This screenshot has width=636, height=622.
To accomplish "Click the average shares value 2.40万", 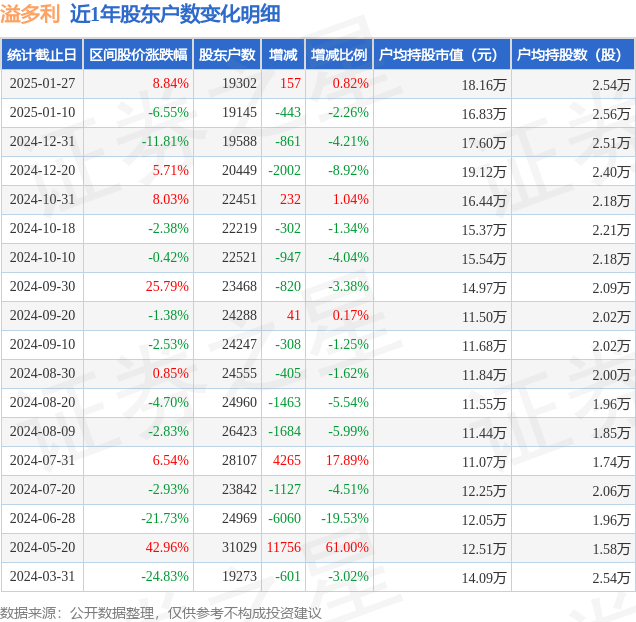I will pos(611,172).
